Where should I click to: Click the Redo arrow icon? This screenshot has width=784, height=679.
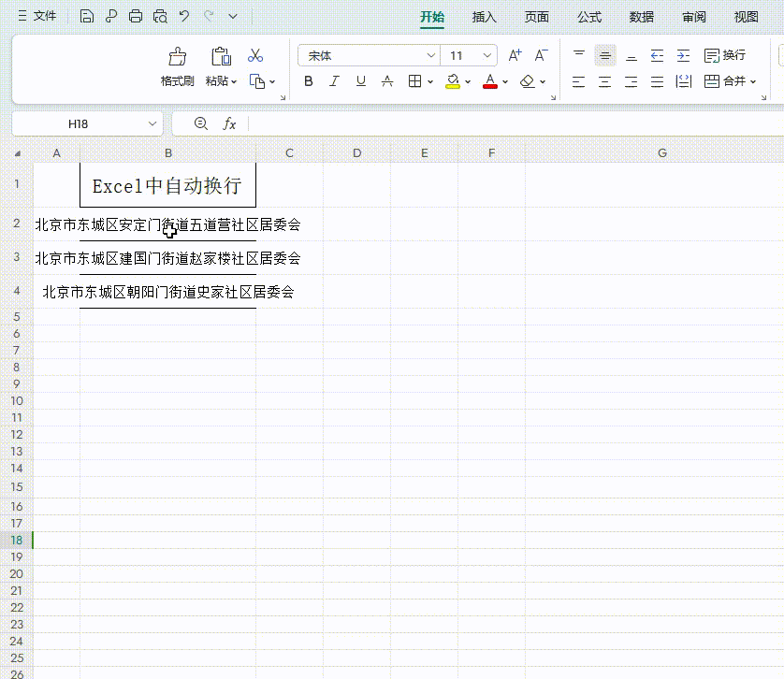[x=209, y=17]
